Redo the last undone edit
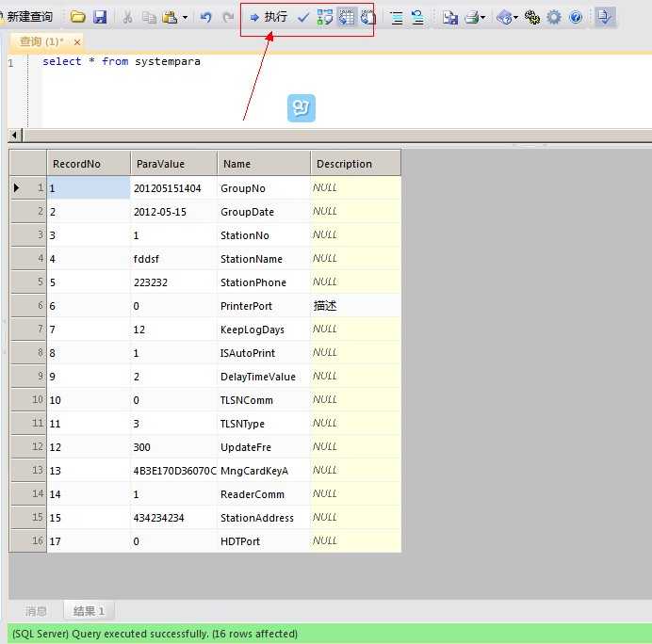Viewport: 652px width, 644px height. tap(228, 17)
